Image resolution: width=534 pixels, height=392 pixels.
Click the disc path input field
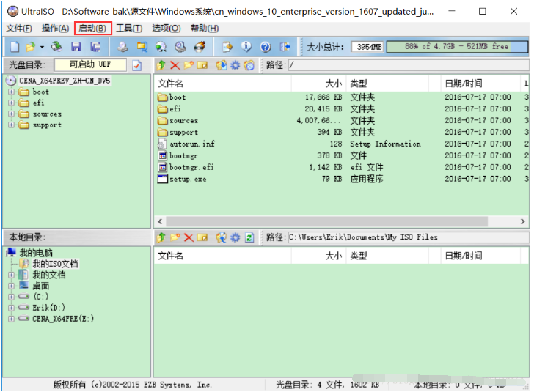click(408, 65)
